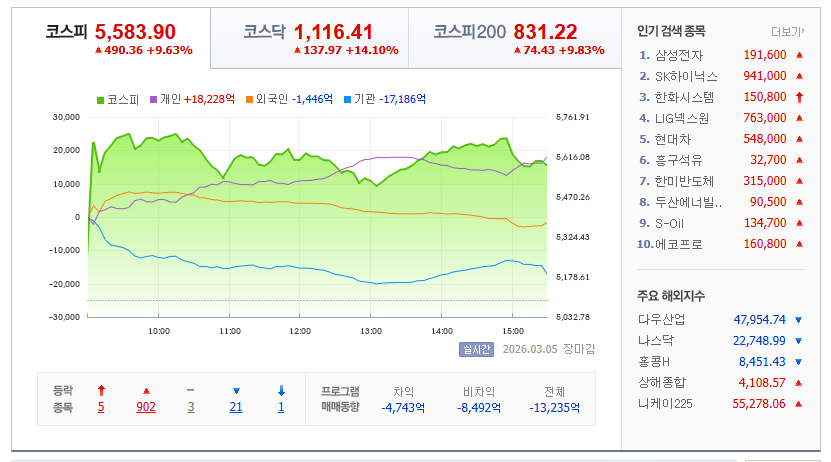The height and width of the screenshot is (462, 831).
Task: Open 상해종합 overseas index
Action: pyautogui.click(x=661, y=383)
